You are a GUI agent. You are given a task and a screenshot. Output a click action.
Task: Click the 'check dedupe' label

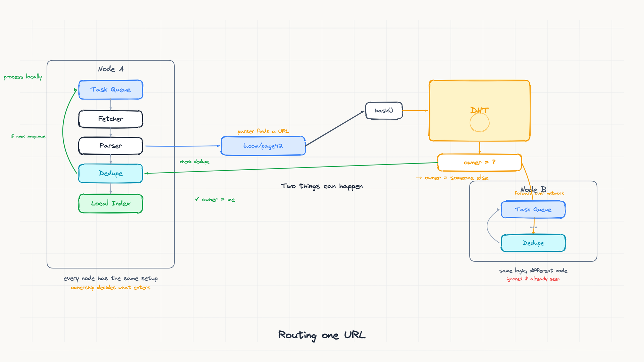[195, 162]
